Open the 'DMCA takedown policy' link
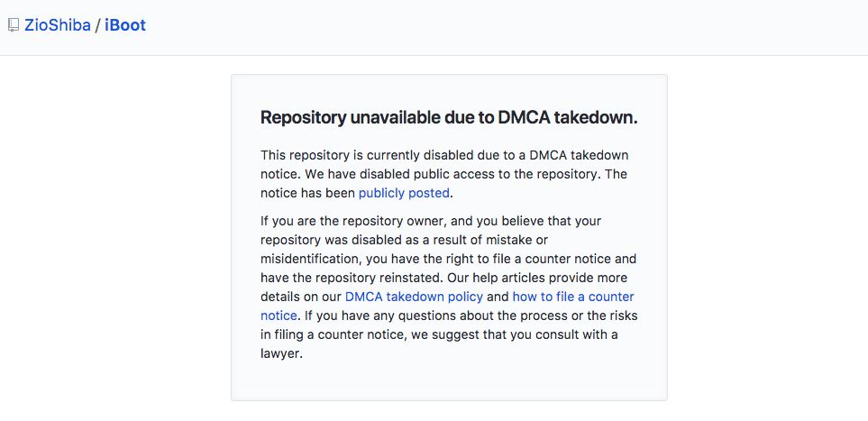The image size is (868, 421). point(414,297)
